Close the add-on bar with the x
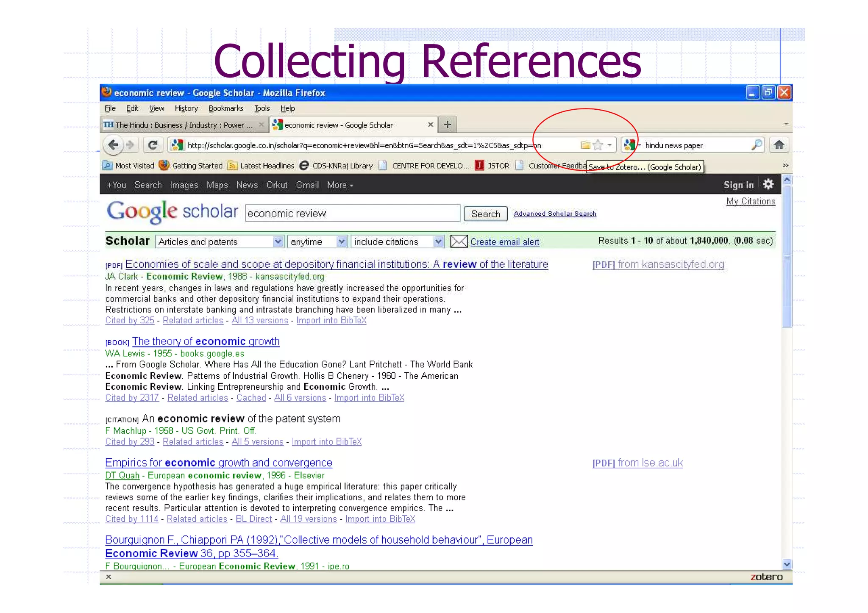Screen dimensions: 868x613 tap(108, 577)
